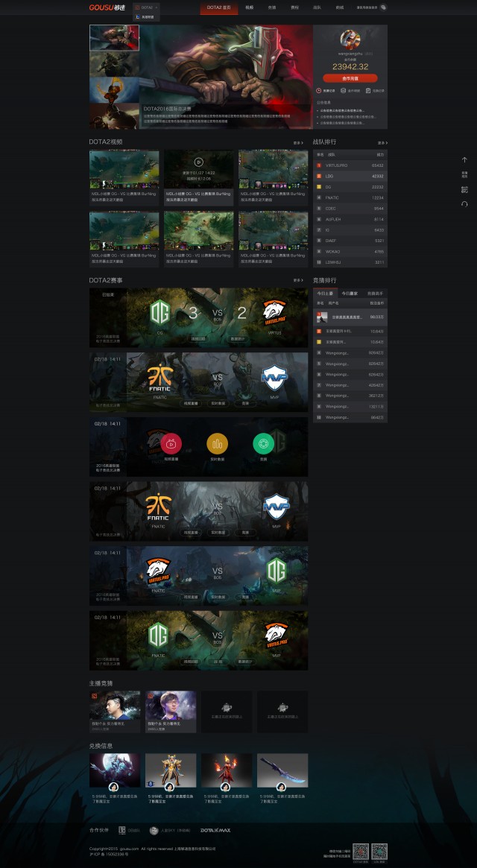The height and width of the screenshot is (868, 477).
Task: Select the League of Legends entry under DOTA2
Action: tap(147, 17)
